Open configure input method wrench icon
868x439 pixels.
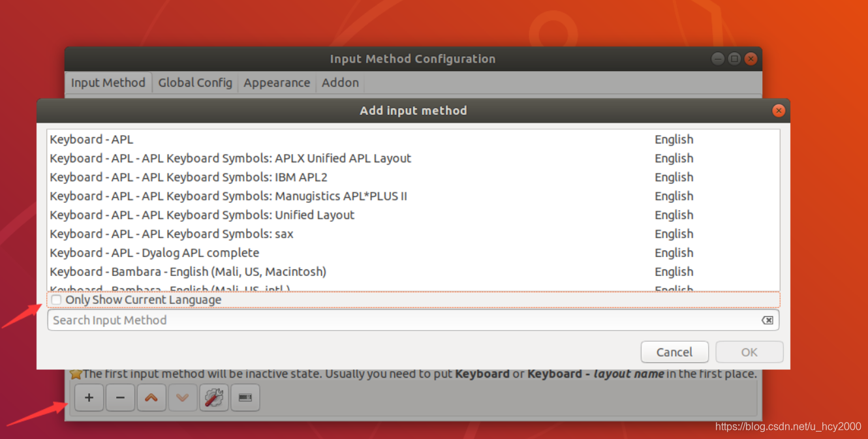214,397
